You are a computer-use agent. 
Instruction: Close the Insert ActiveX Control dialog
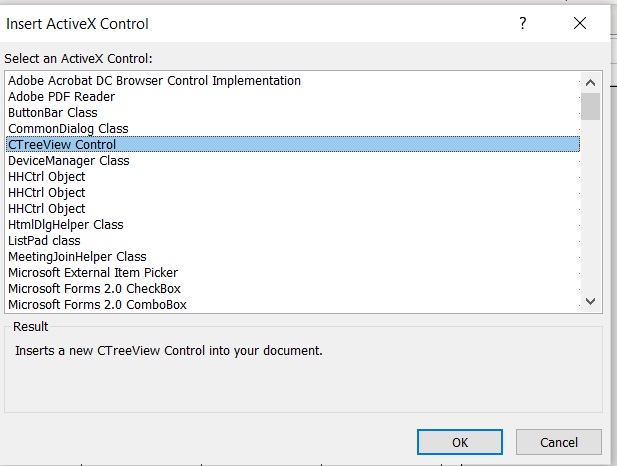coord(579,23)
